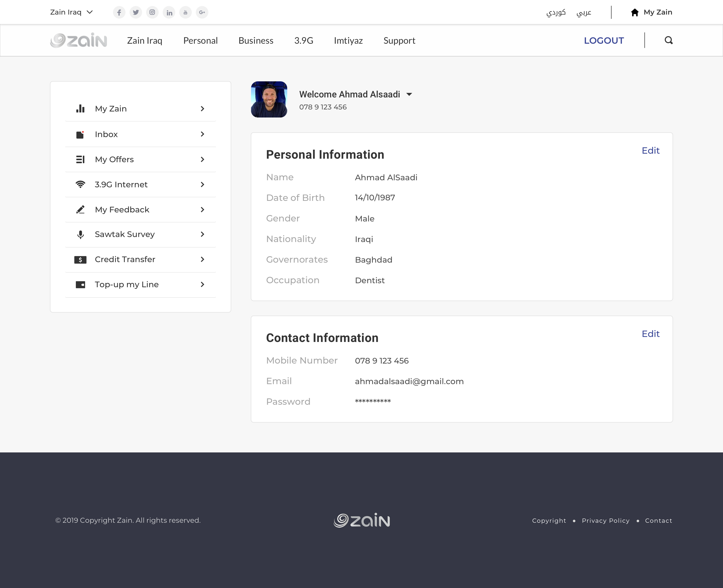Select the Credit Transfer sidebar label
The height and width of the screenshot is (588, 723).
tap(125, 259)
